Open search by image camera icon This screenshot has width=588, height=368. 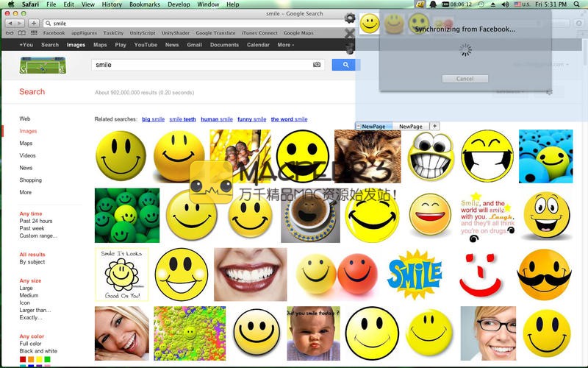(x=317, y=65)
